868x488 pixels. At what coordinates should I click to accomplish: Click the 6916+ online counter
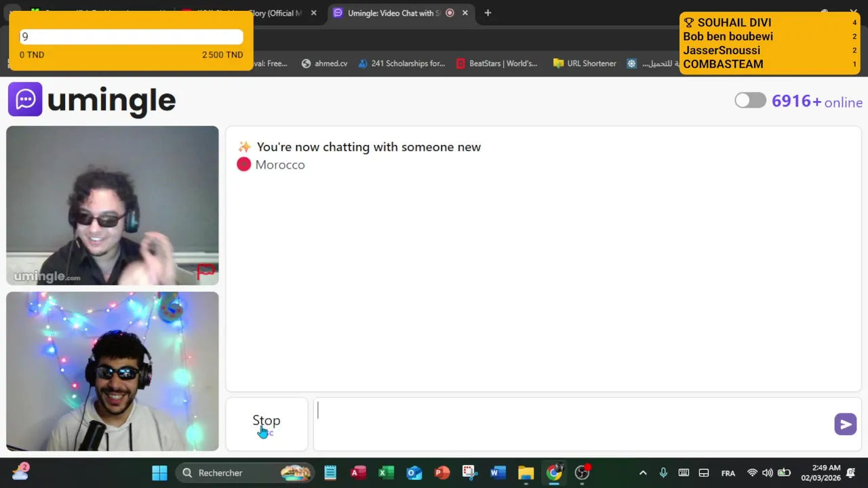pos(817,102)
